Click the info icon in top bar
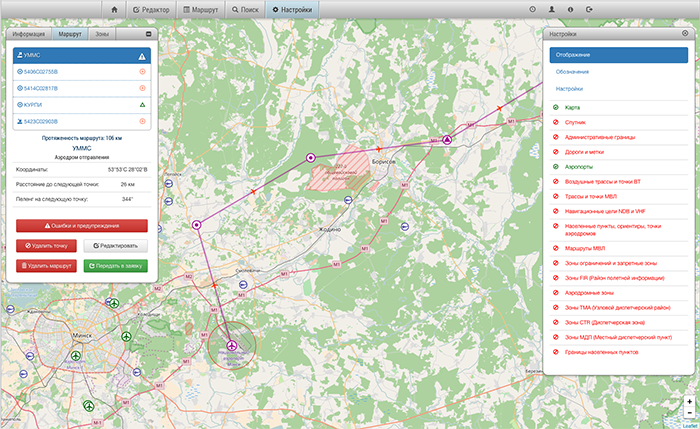Viewport: 700px width, 429px height. (571, 9)
